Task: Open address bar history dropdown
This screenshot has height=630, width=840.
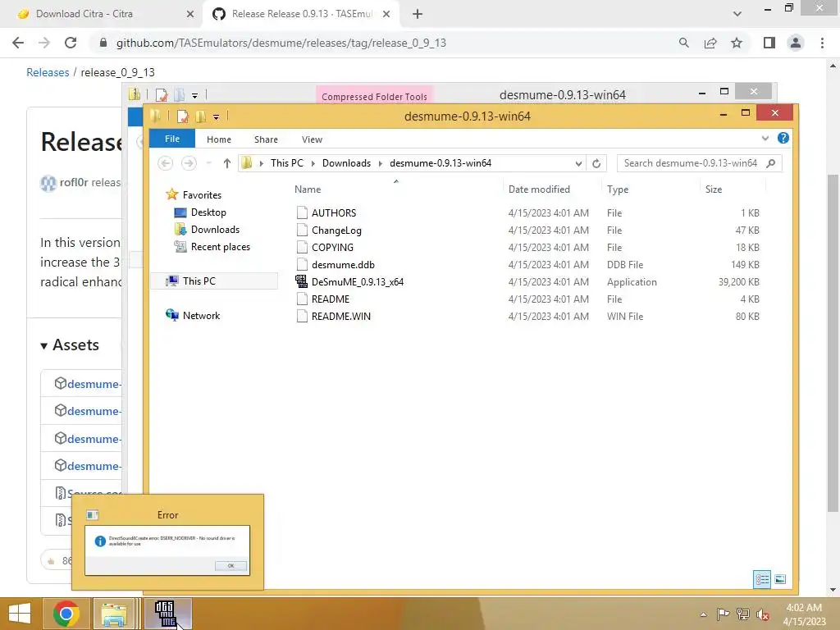Action: pos(578,163)
